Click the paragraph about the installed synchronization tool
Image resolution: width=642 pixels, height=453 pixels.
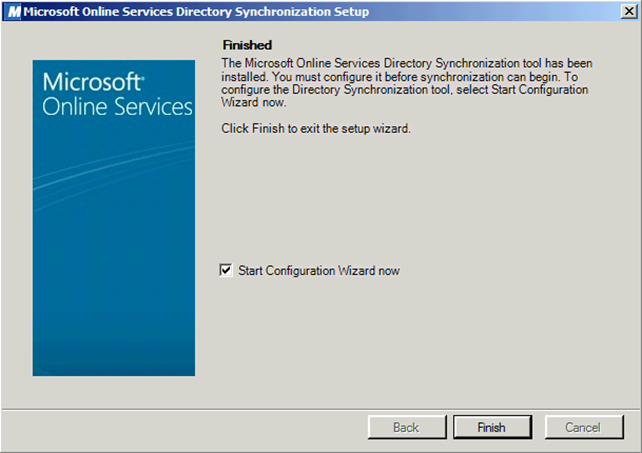pos(407,82)
